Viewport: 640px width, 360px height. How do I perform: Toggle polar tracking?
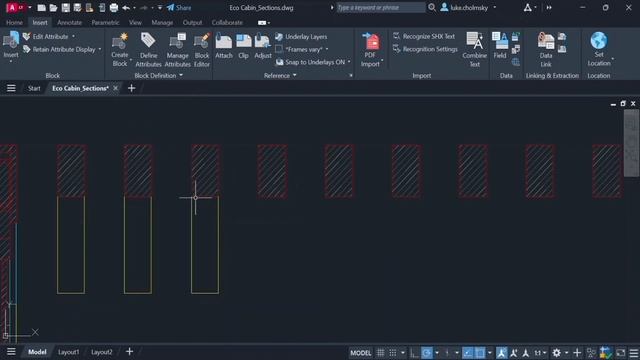(x=427, y=353)
